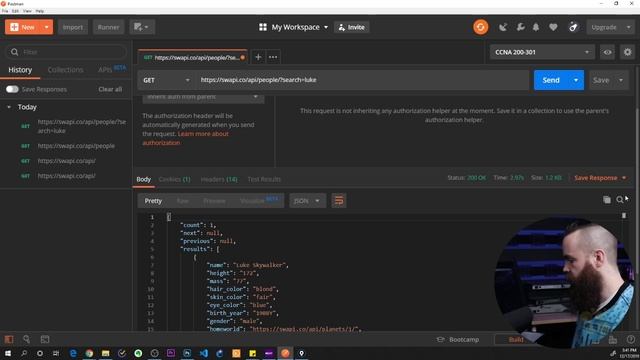Select the response Headers tab
This screenshot has height=360, width=640.
point(219,179)
